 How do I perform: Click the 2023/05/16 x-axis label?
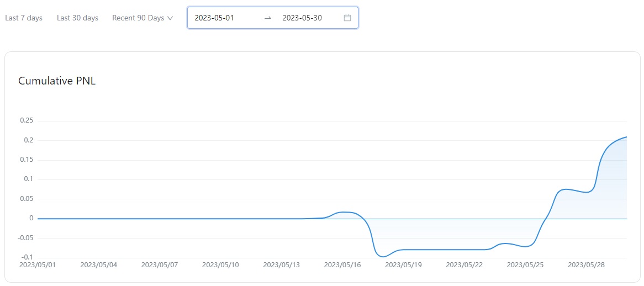tap(342, 265)
